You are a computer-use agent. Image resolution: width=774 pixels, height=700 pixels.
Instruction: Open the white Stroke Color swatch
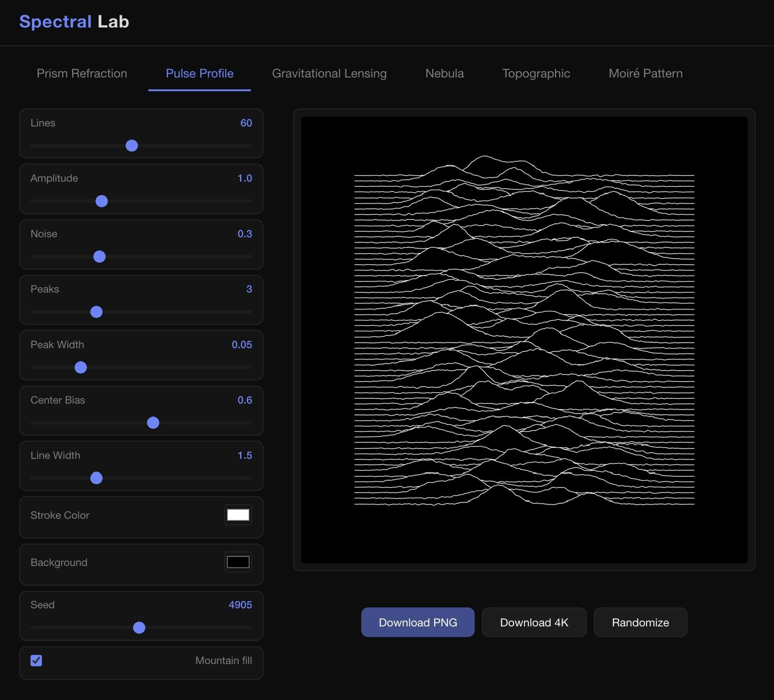click(x=238, y=515)
